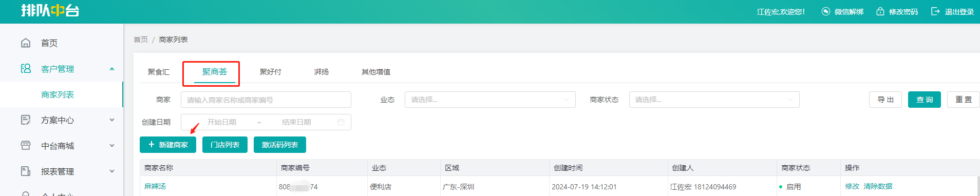The image size is (980, 196).
Task: Switch to the 湃扬 tab
Action: pyautogui.click(x=322, y=72)
